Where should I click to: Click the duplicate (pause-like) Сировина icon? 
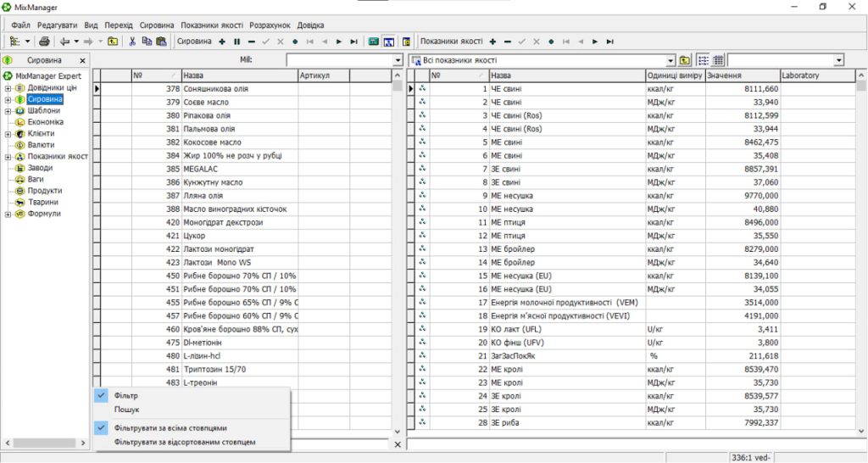click(x=237, y=42)
